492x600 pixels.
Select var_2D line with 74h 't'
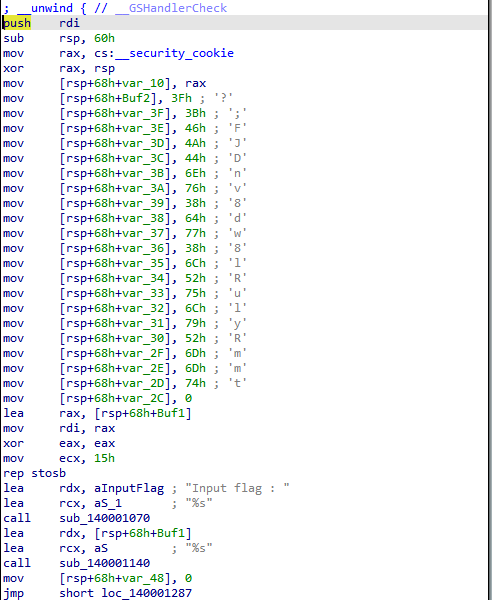(x=125, y=383)
